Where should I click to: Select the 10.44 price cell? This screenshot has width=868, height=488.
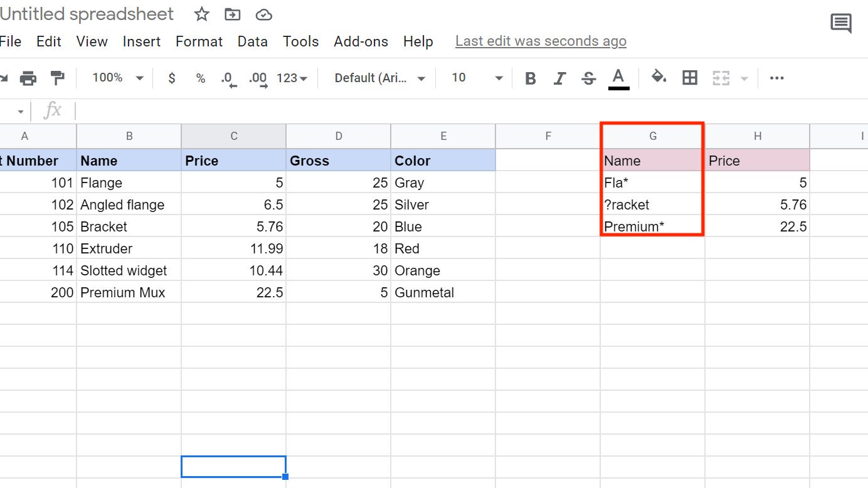click(234, 270)
